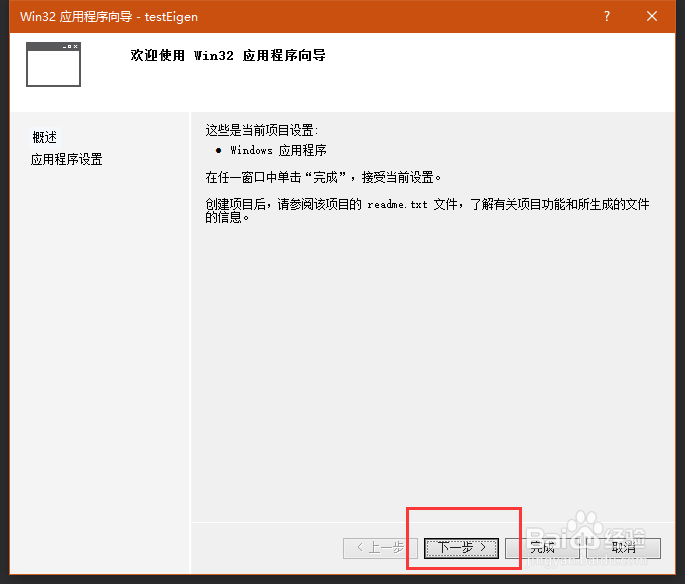The image size is (685, 584).
Task: Click the window illustration icon in header
Action: (53, 64)
